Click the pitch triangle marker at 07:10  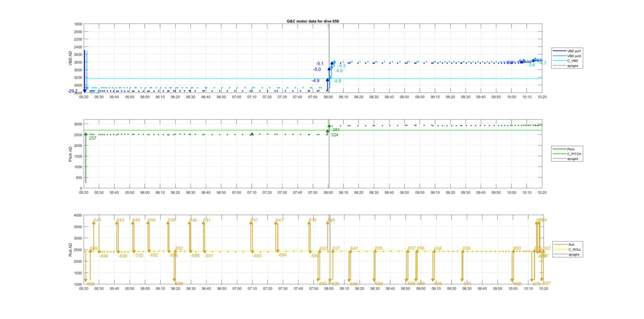point(252,134)
